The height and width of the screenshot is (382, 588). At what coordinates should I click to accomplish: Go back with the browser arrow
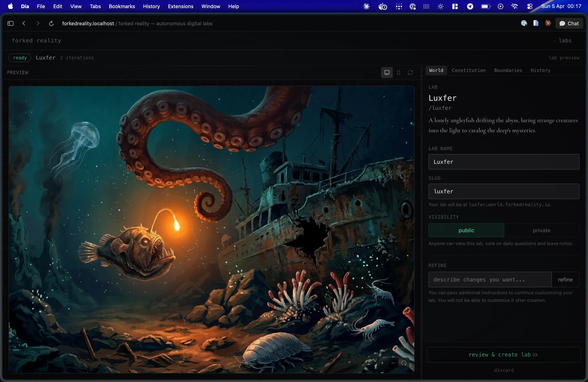tap(24, 24)
